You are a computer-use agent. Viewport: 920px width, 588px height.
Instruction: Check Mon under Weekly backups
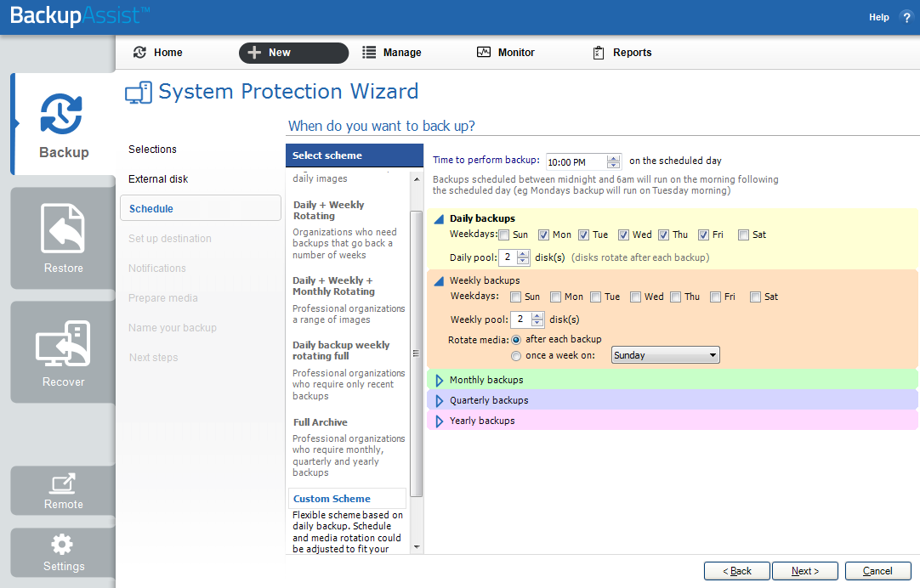click(x=555, y=297)
